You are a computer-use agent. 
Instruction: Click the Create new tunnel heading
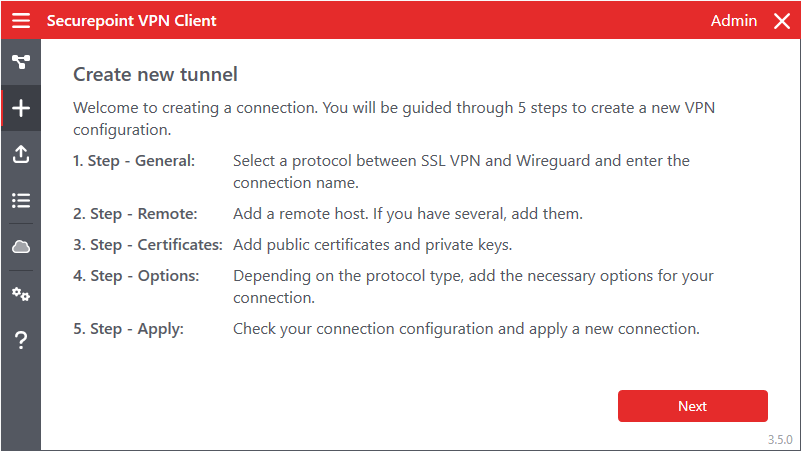click(155, 75)
